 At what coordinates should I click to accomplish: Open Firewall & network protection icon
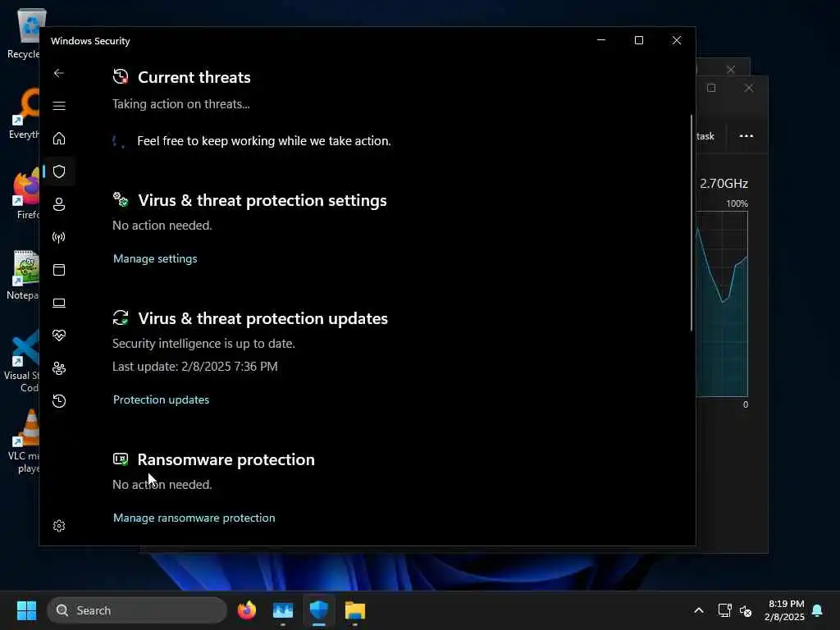59,237
